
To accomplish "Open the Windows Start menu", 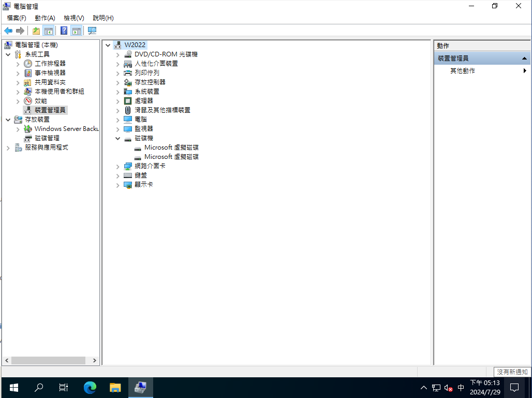I will 13,388.
